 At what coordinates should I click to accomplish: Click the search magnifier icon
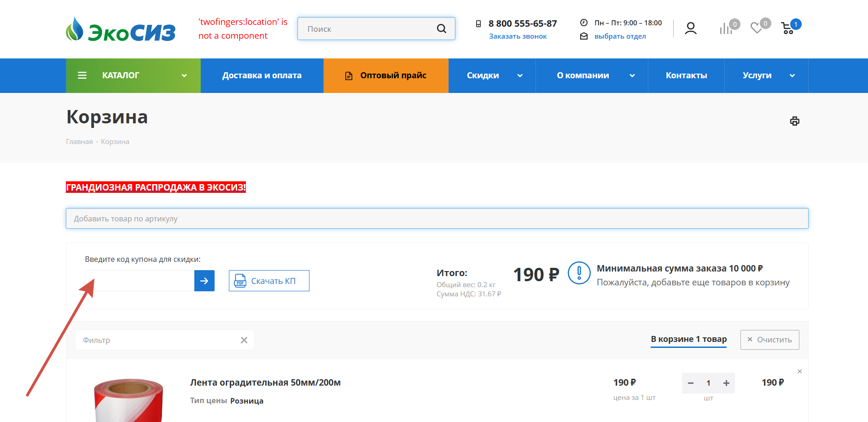(441, 29)
